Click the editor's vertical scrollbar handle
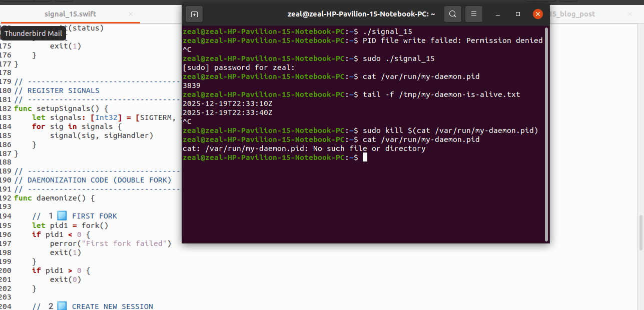The height and width of the screenshot is (310, 644). (640, 232)
